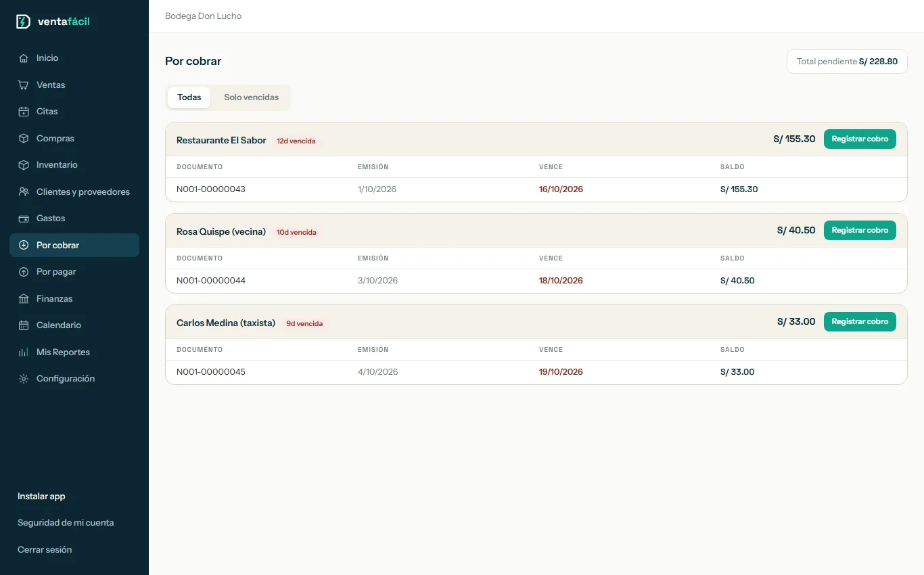Image resolution: width=924 pixels, height=575 pixels.
Task: Click the Restaurante El Sabor name
Action: coord(221,141)
